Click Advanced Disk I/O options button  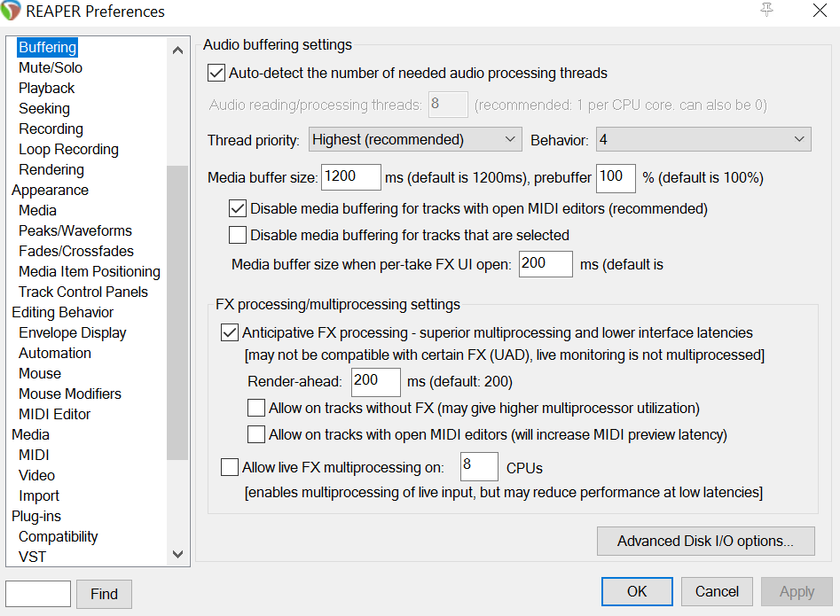[704, 541]
